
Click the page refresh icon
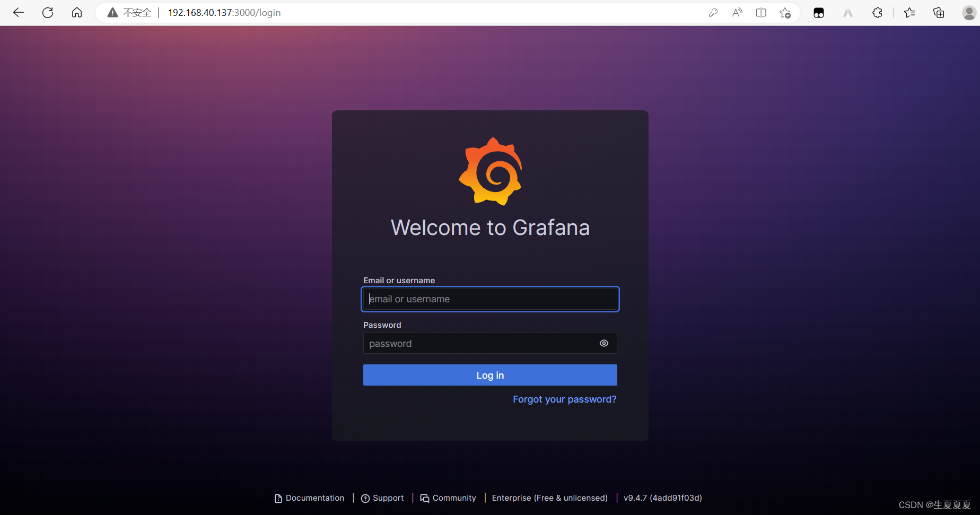click(47, 12)
